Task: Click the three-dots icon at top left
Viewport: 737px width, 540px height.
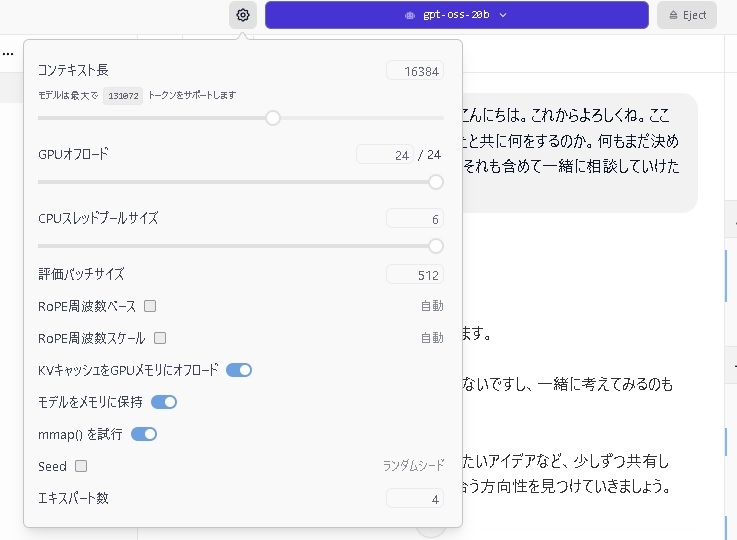Action: point(8,53)
